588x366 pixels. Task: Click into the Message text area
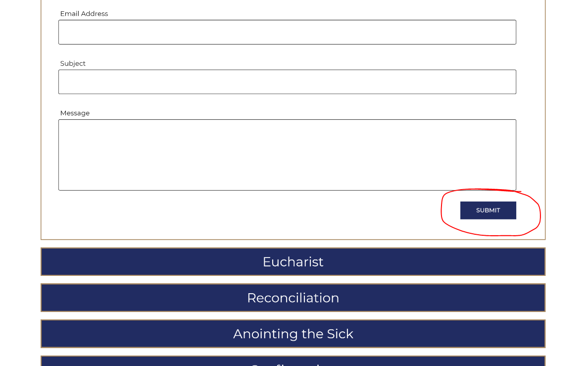287,155
